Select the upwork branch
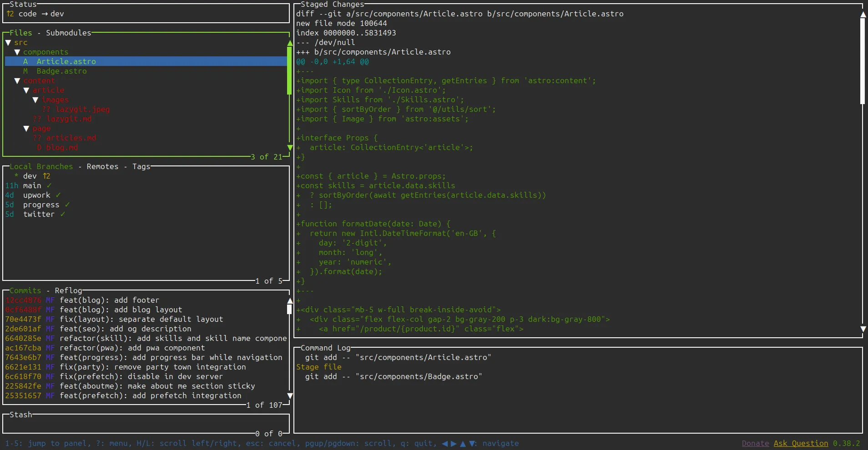Image resolution: width=868 pixels, height=450 pixels. pyautogui.click(x=37, y=195)
